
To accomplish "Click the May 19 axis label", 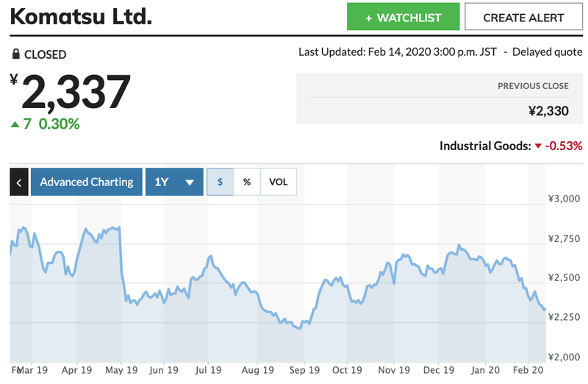I will [121, 370].
